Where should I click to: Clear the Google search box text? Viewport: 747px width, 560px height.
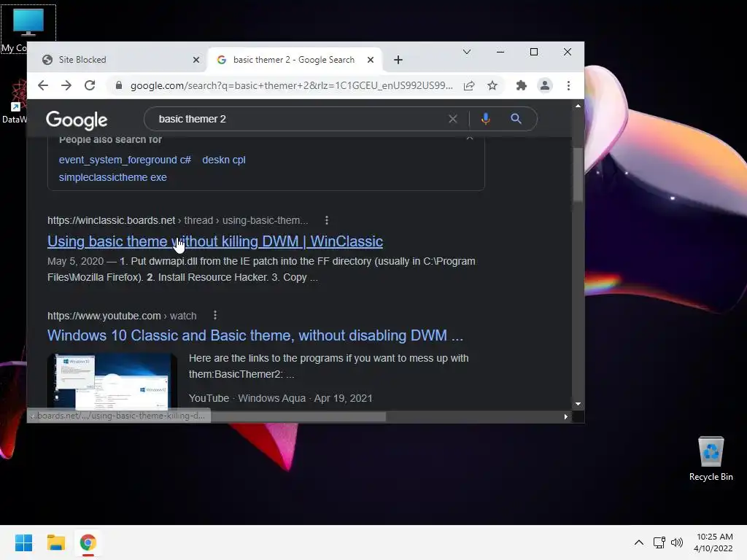click(x=452, y=119)
